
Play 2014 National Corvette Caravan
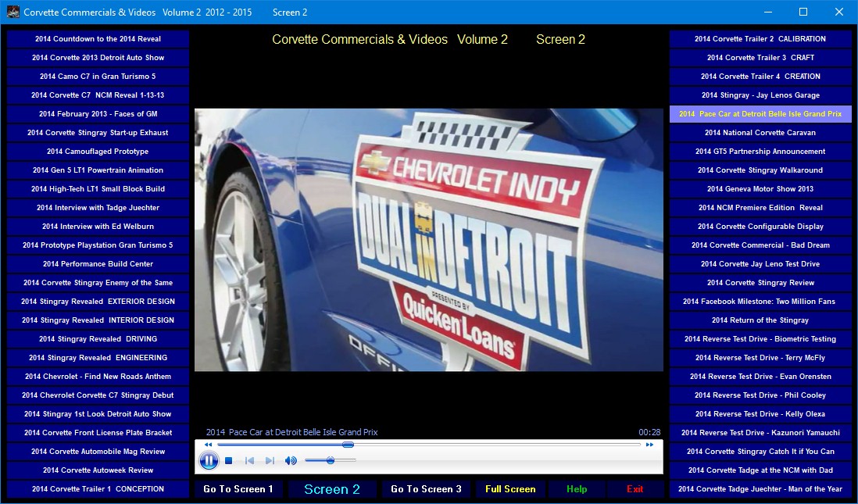[x=760, y=132]
